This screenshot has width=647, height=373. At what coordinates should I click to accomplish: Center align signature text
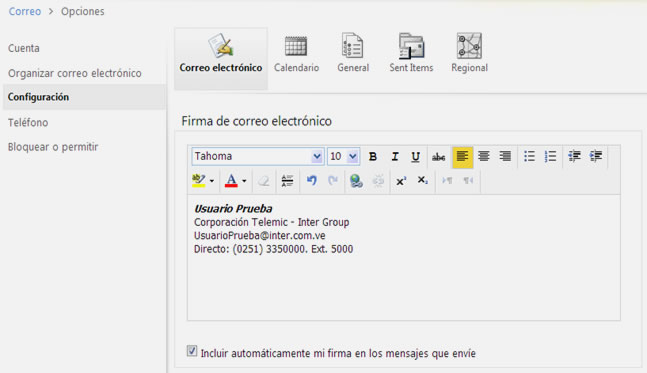pyautogui.click(x=484, y=156)
